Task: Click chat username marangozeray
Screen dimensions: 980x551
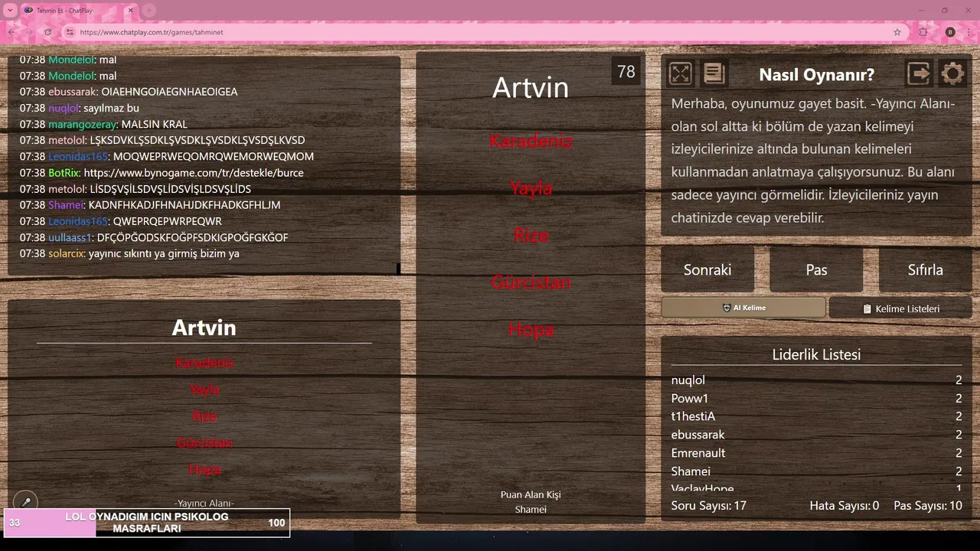Action: [82, 124]
